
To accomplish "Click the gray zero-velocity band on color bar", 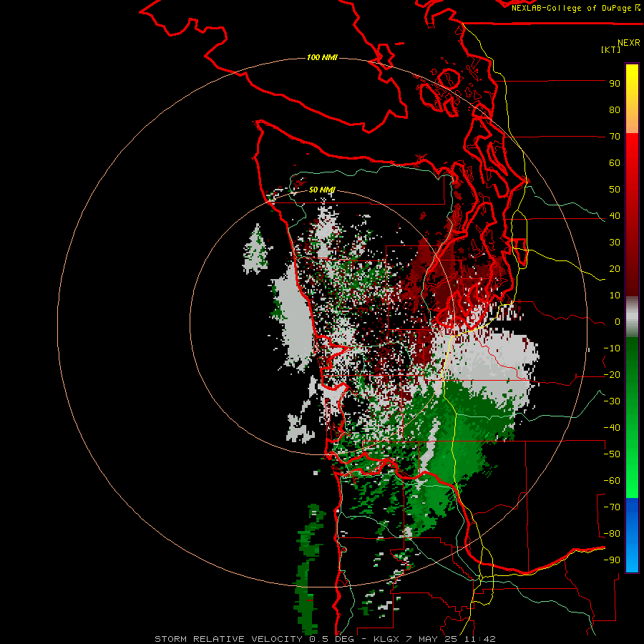I will pyautogui.click(x=632, y=317).
